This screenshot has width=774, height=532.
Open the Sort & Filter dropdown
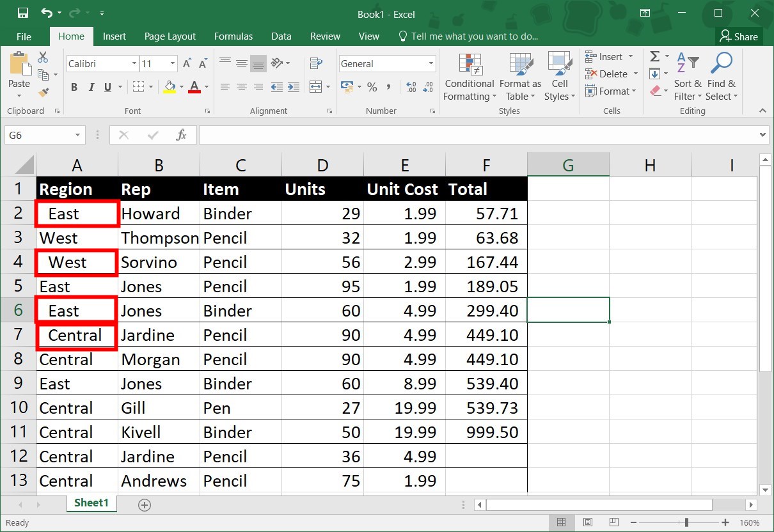tap(688, 77)
